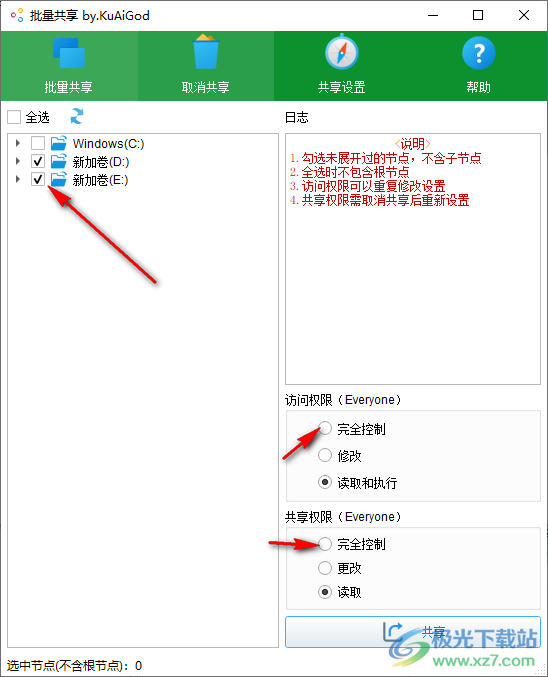Tick the 全选 select-all checkbox
This screenshot has height=677, width=548.
(x=14, y=117)
